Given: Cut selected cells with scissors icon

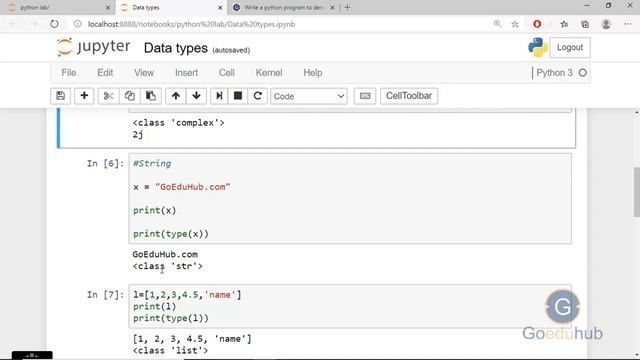Looking at the screenshot, I should 108,96.
